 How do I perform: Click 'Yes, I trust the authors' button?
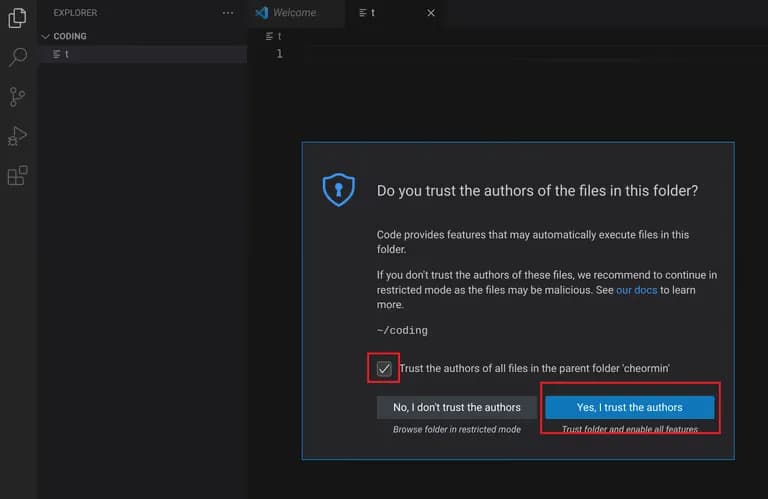[x=629, y=407]
